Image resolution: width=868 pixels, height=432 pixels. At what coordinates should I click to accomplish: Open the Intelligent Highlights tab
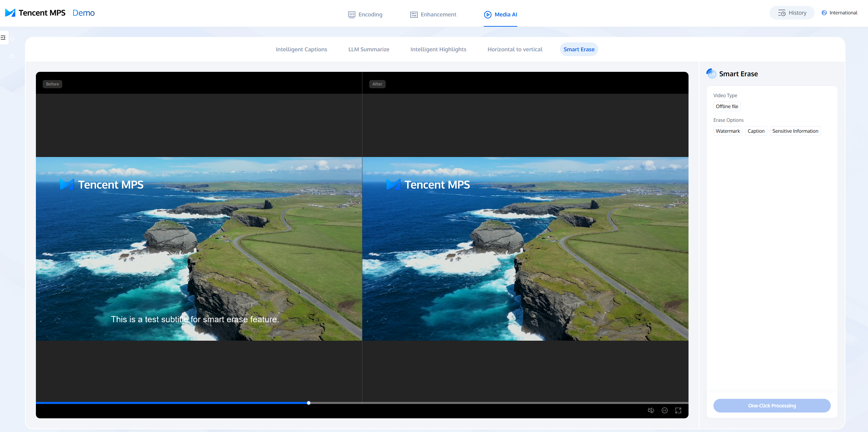(438, 49)
